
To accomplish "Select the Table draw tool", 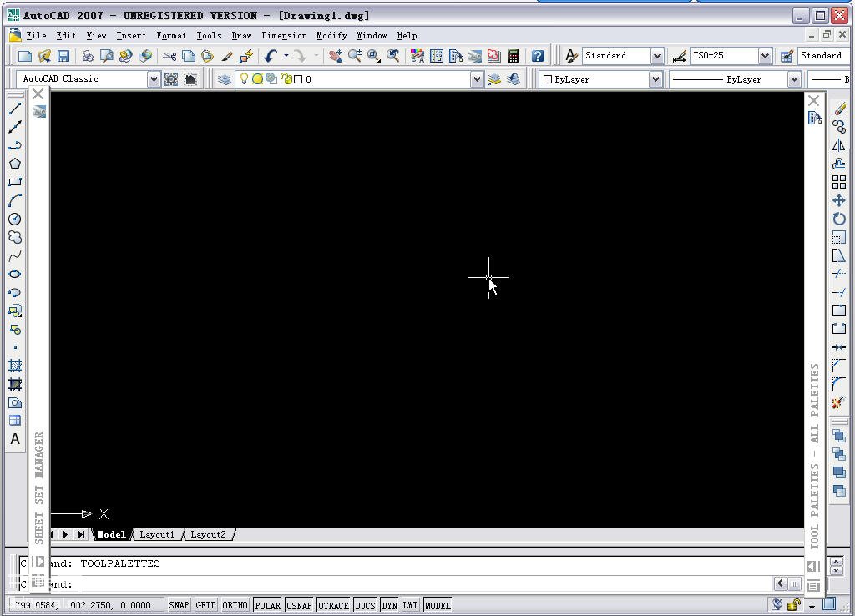I will click(15, 421).
